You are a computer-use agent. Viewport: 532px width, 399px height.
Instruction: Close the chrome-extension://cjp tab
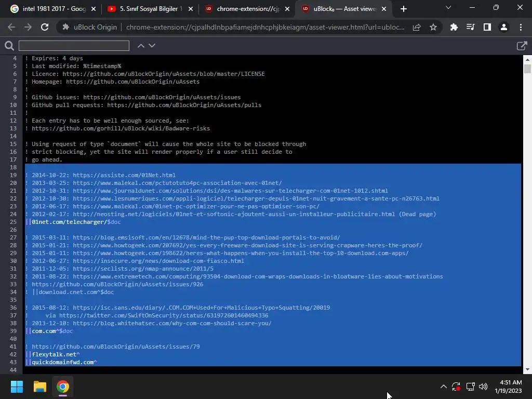(x=287, y=9)
